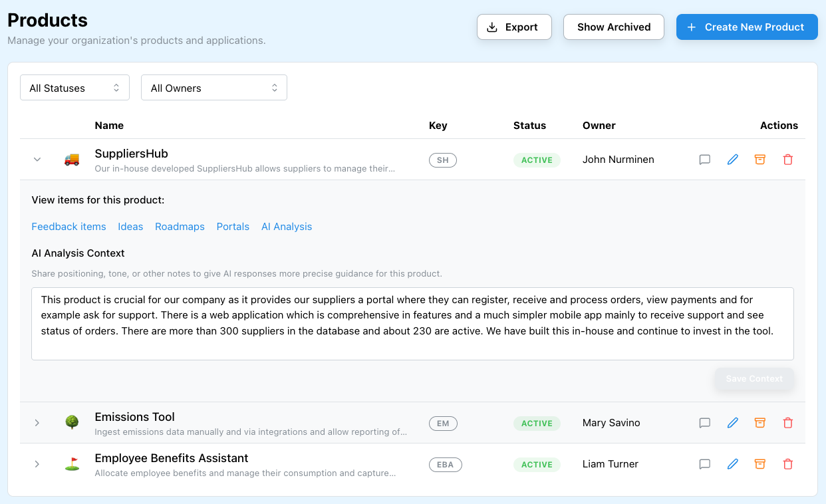826x504 pixels.
Task: Collapse the SuppliersHub row chevron
Action: click(37, 160)
